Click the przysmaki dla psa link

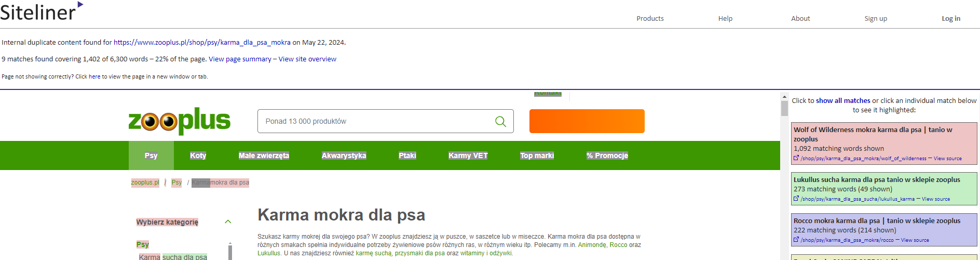(x=419, y=253)
